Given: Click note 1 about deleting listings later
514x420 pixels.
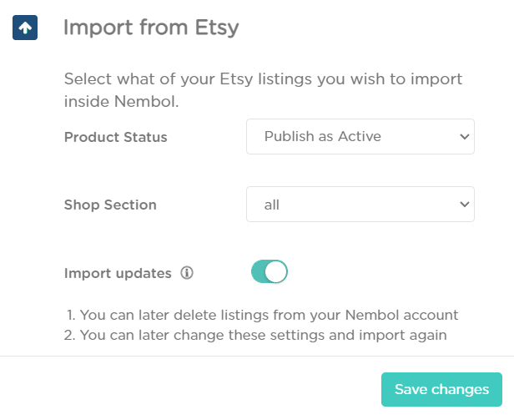Looking at the screenshot, I should [262, 315].
